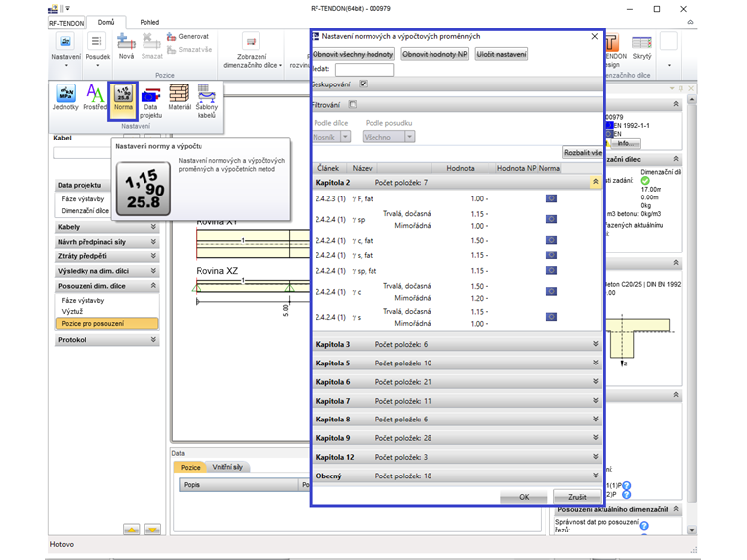Create a new position with Nová
Screen dimensions: 747x560
point(126,47)
